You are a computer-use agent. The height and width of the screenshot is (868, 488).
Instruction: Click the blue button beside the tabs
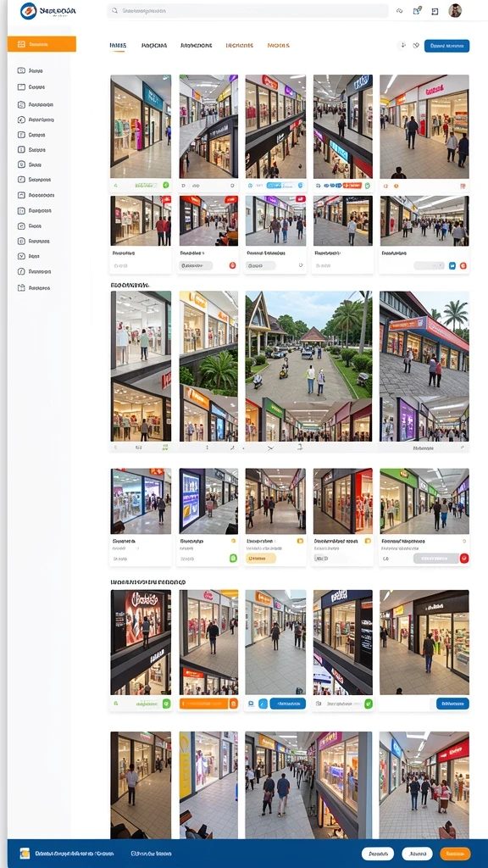[446, 46]
